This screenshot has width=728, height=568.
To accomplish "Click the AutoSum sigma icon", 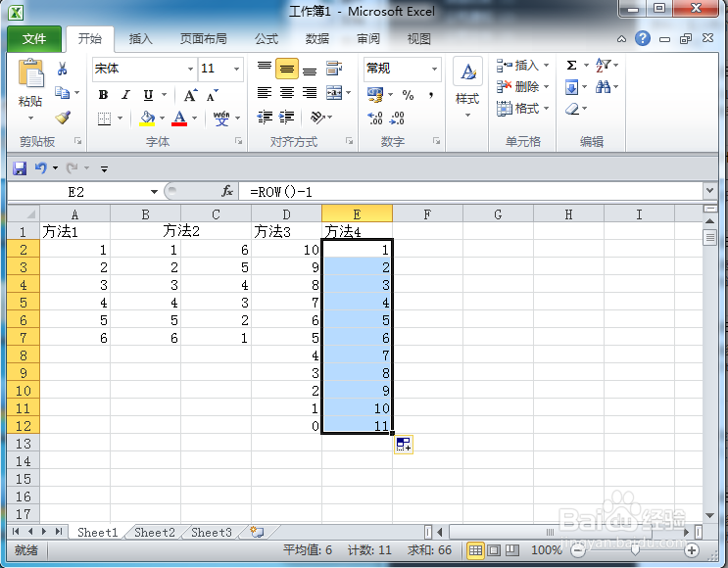I will click(x=571, y=65).
